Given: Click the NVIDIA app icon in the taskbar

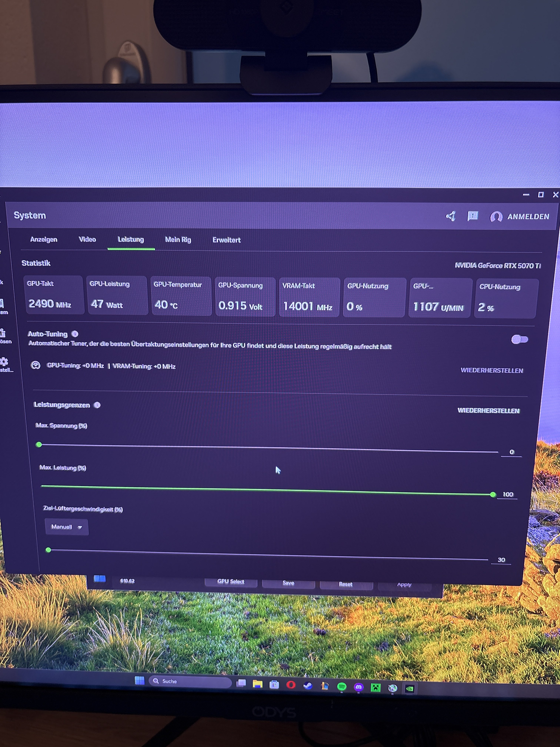Looking at the screenshot, I should click(409, 689).
